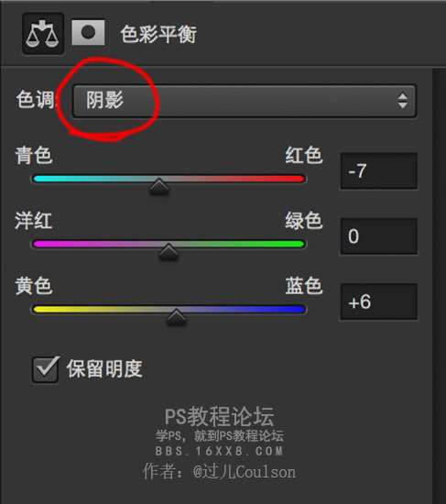Click the green end of Magenta-Green track
This screenshot has height=504, width=446.
(x=296, y=244)
